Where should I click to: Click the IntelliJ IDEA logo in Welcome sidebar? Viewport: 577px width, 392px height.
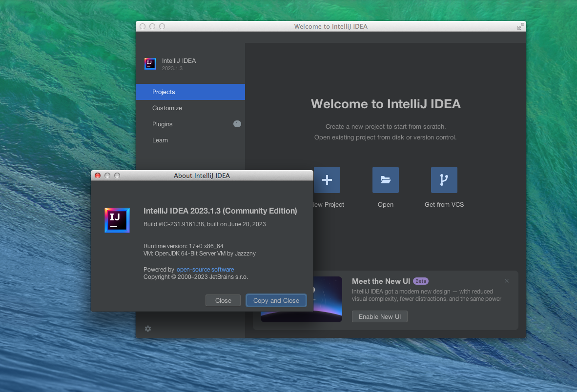coord(150,63)
